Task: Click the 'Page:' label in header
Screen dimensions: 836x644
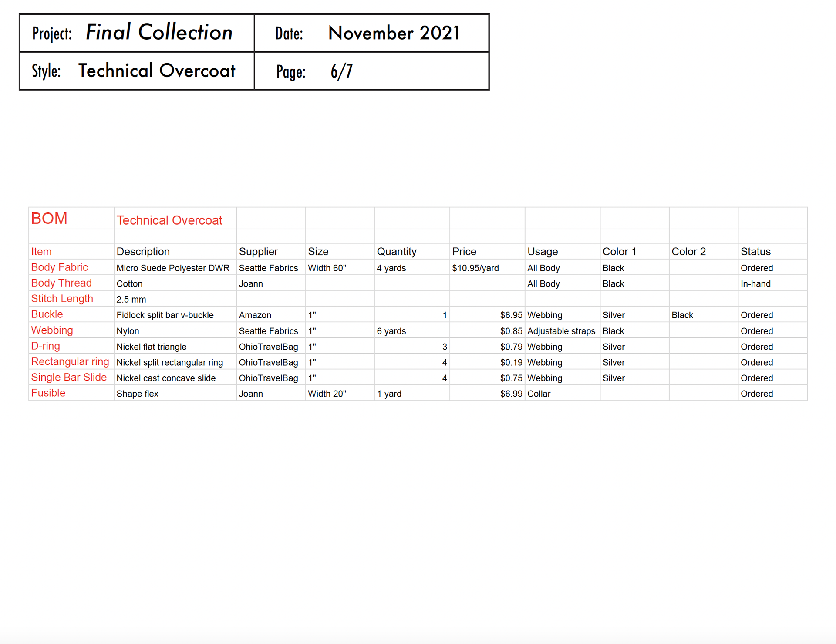Action: coord(291,72)
